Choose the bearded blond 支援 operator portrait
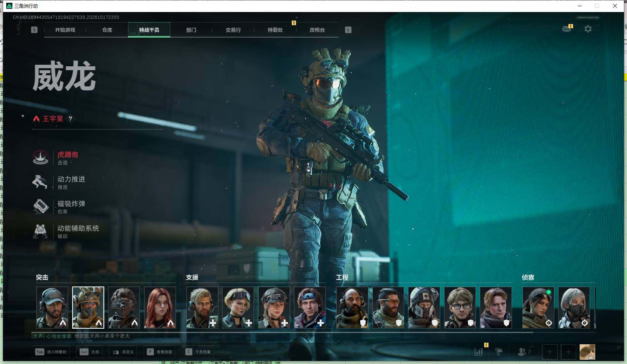This screenshot has width=627, height=364. (202, 307)
